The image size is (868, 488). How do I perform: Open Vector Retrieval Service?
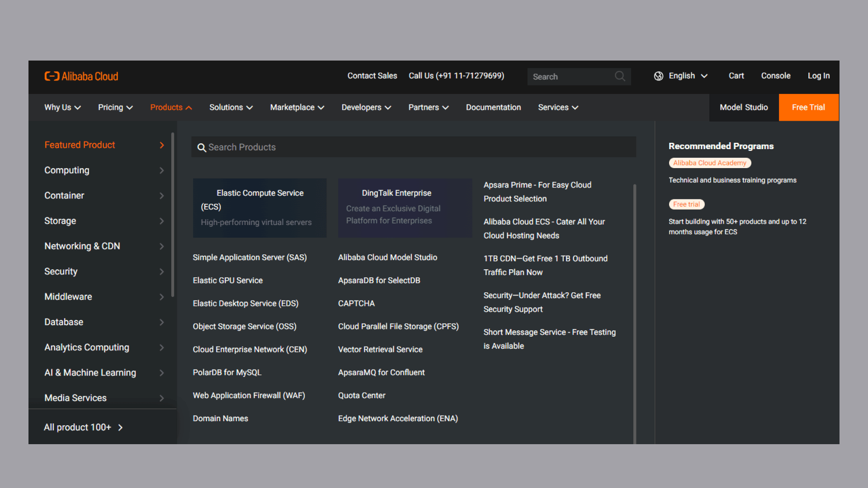(380, 350)
